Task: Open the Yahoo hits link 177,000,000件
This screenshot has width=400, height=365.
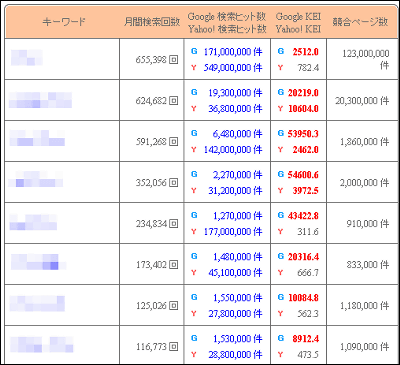Action: tap(233, 232)
